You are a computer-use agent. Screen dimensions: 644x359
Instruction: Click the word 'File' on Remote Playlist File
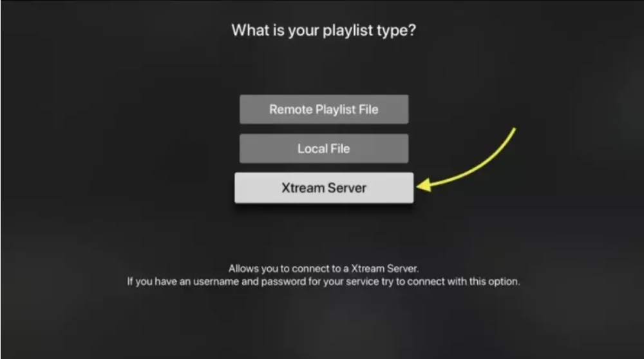(x=368, y=110)
